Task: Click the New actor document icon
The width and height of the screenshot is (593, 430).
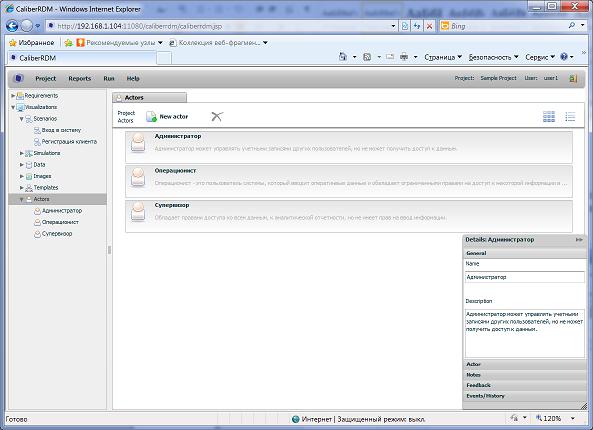Action: pos(151,116)
